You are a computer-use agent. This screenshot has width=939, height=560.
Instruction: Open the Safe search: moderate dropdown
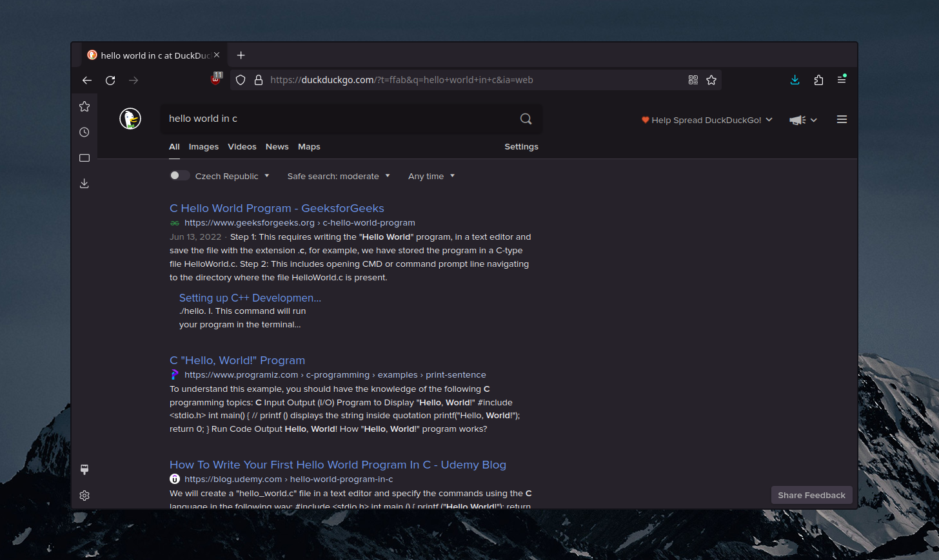pos(337,176)
